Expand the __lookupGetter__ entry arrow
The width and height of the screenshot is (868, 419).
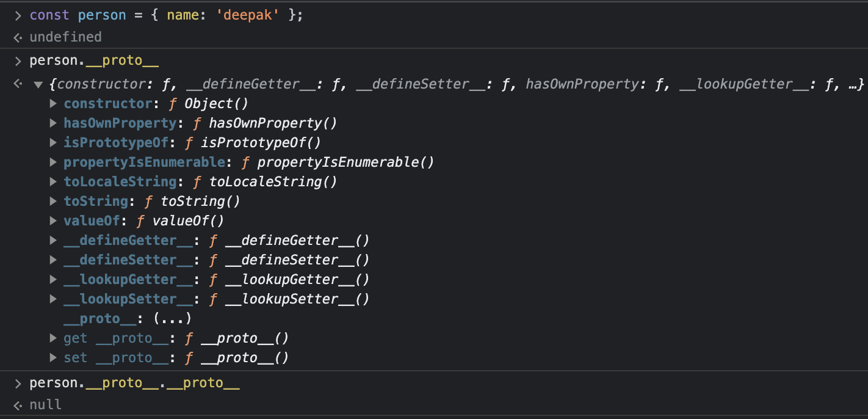click(53, 280)
